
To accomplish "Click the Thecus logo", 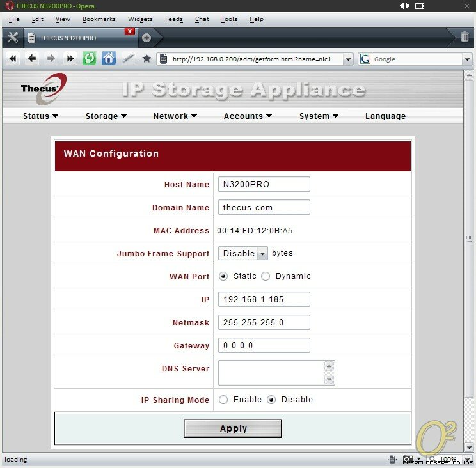I will 44,89.
